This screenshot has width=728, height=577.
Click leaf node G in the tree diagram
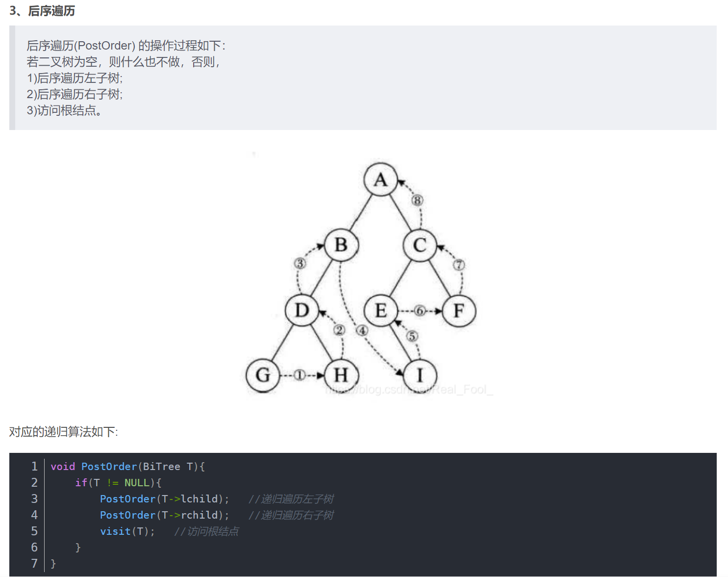tap(263, 375)
